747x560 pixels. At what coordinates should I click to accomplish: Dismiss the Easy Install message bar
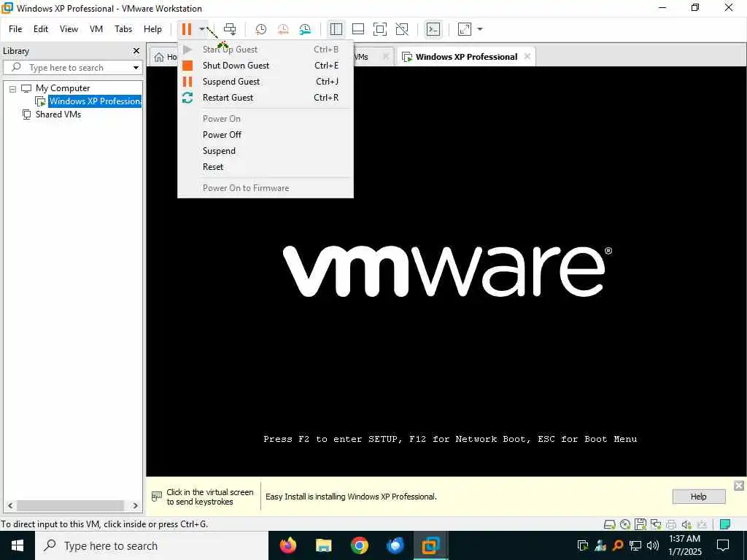pyautogui.click(x=739, y=485)
